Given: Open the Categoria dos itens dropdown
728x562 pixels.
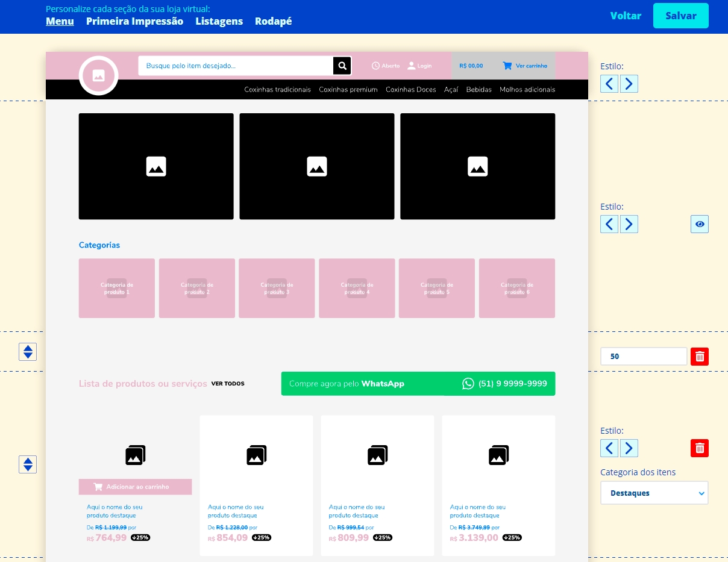Looking at the screenshot, I should [654, 493].
